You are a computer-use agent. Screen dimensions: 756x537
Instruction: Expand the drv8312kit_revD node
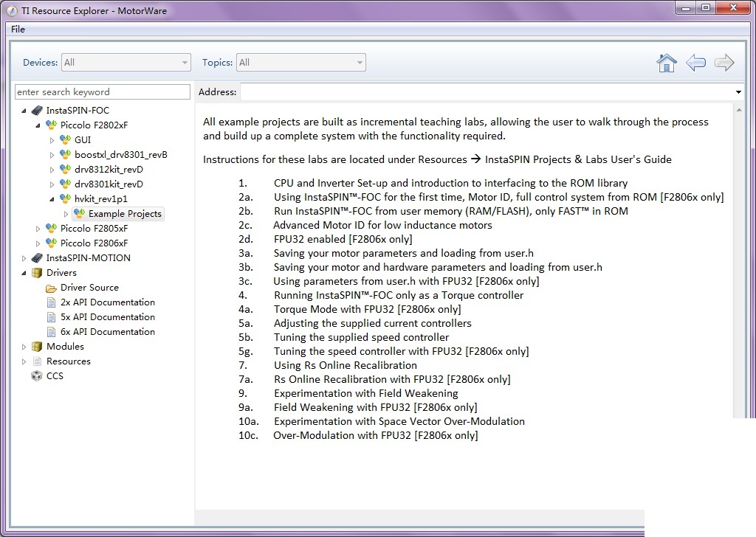(x=52, y=170)
